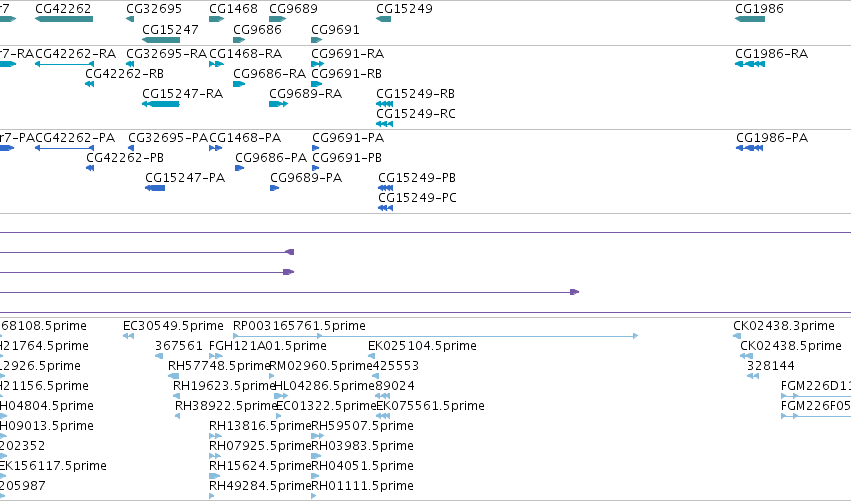Click the 425553 feature label
This screenshot has width=851, height=501.
(396, 366)
